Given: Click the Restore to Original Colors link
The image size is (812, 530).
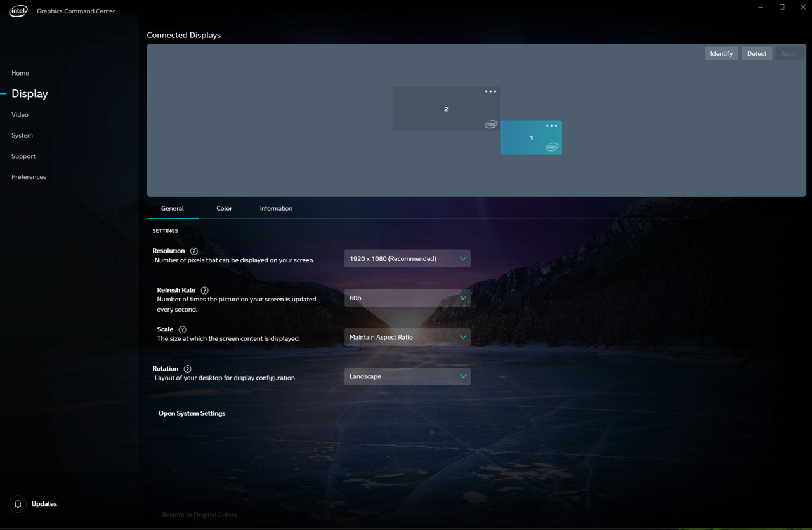Looking at the screenshot, I should pos(199,515).
